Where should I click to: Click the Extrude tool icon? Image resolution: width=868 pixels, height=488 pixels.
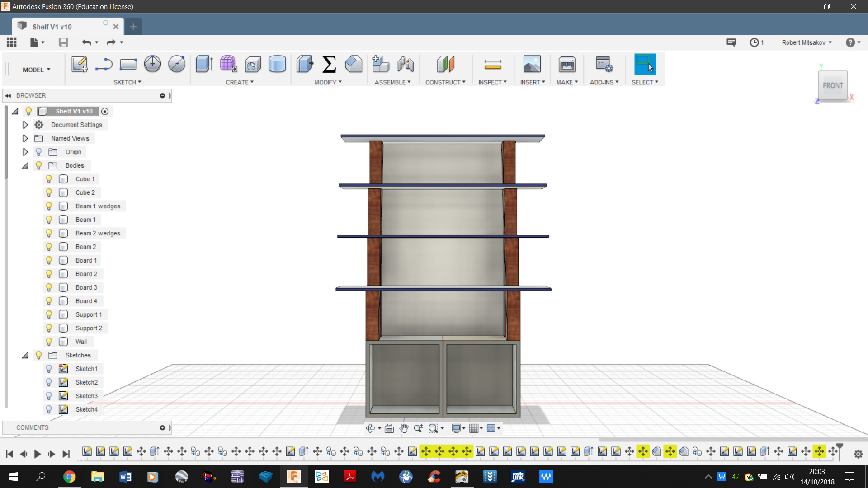coord(204,64)
